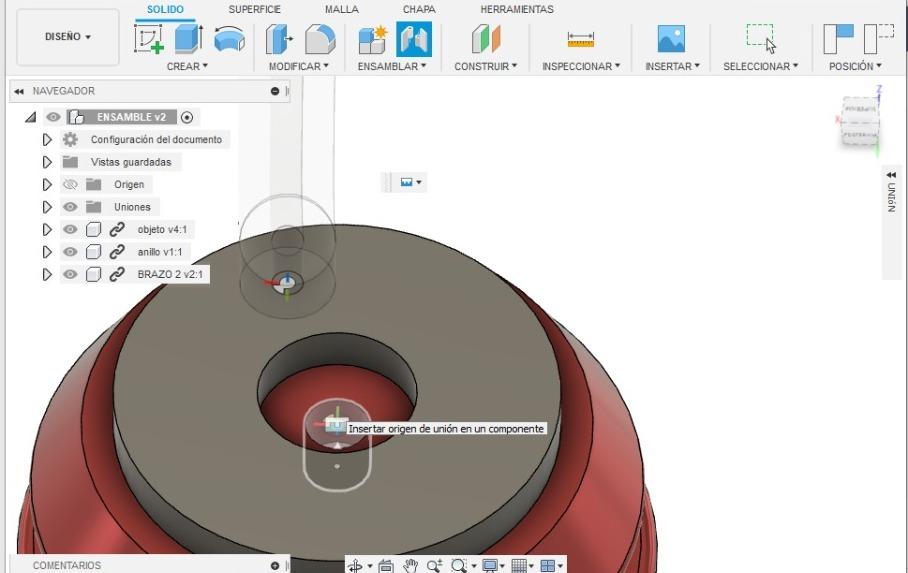Click the activate radio button beside ENSAMBLE v2
The width and height of the screenshot is (908, 573).
pyautogui.click(x=186, y=117)
